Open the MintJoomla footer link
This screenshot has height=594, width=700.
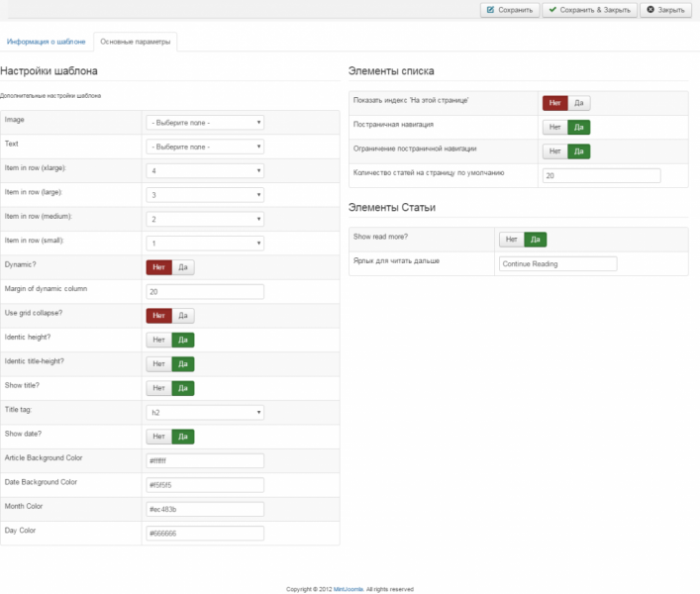coord(348,589)
